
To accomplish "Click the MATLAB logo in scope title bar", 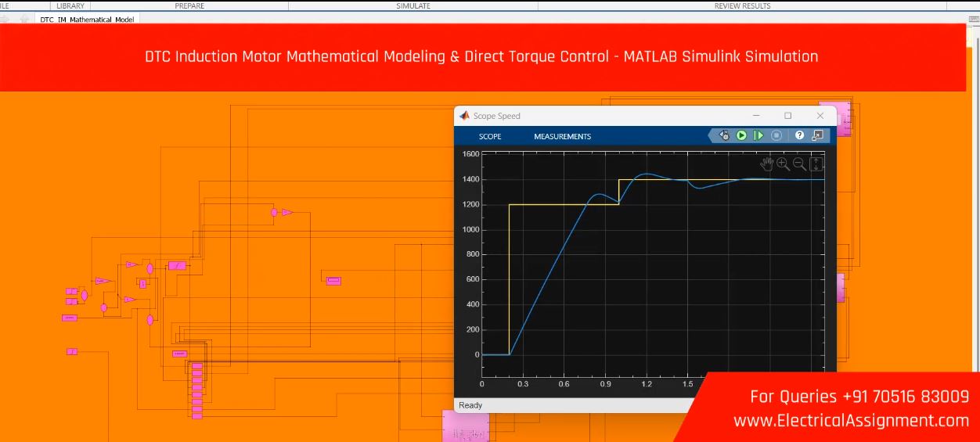I will click(x=464, y=116).
